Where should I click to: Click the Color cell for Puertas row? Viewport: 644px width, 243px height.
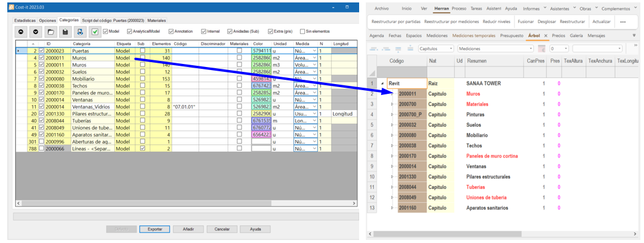coord(261,51)
